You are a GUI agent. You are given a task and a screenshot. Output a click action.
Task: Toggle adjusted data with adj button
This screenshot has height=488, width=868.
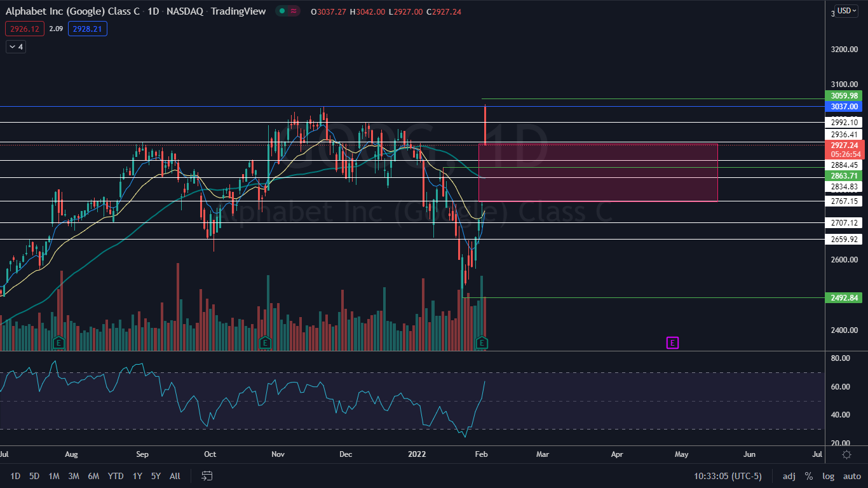(x=789, y=476)
